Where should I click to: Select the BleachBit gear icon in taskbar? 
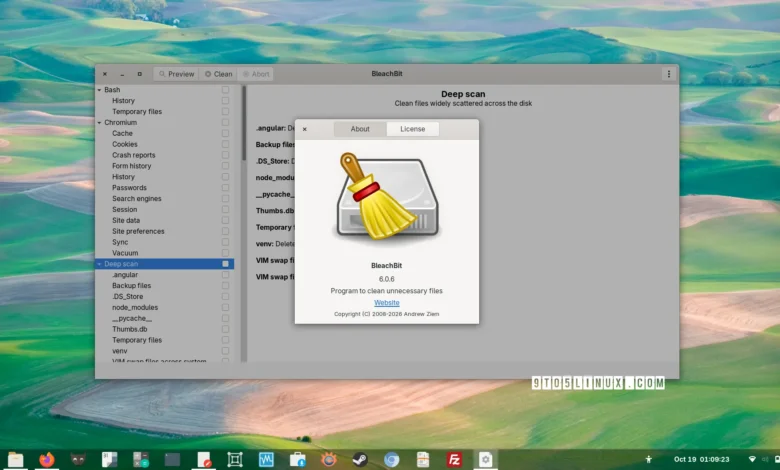(x=486, y=460)
